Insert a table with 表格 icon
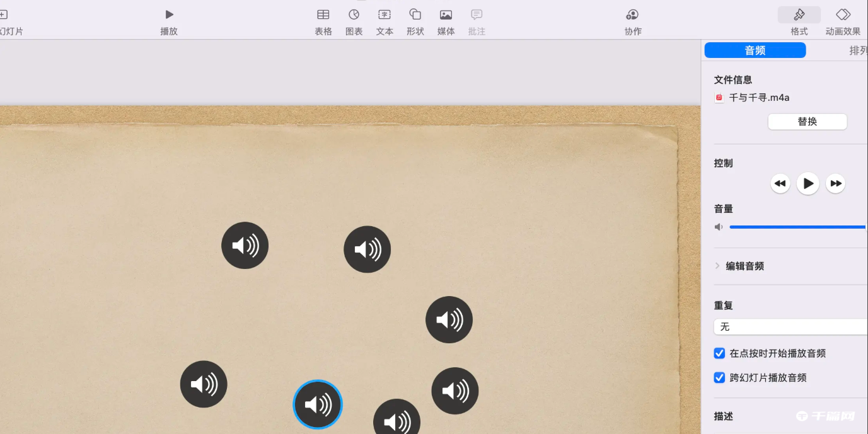 tap(323, 14)
